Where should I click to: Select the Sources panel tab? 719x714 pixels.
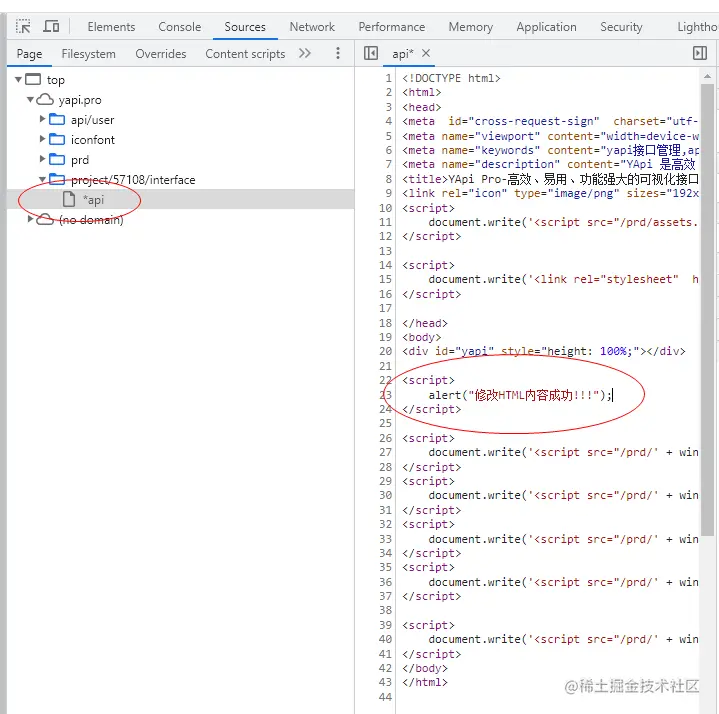click(x=245, y=27)
